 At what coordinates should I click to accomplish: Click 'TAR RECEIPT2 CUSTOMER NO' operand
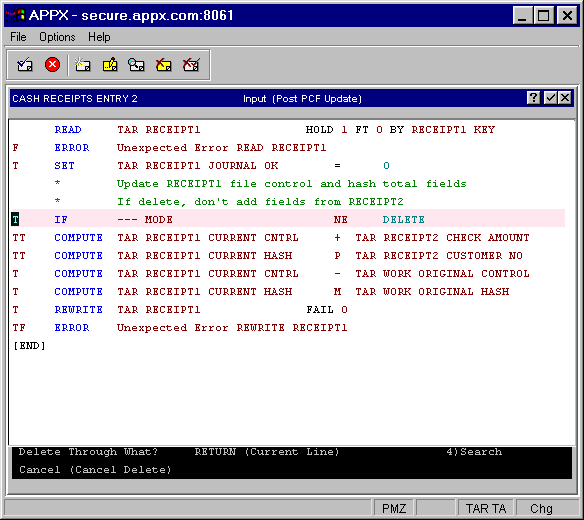(439, 256)
